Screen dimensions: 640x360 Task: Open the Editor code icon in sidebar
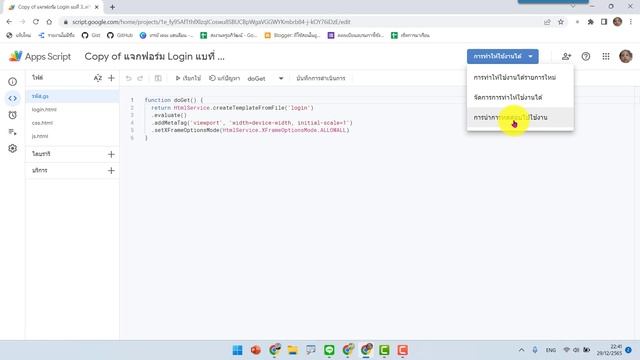(13, 98)
